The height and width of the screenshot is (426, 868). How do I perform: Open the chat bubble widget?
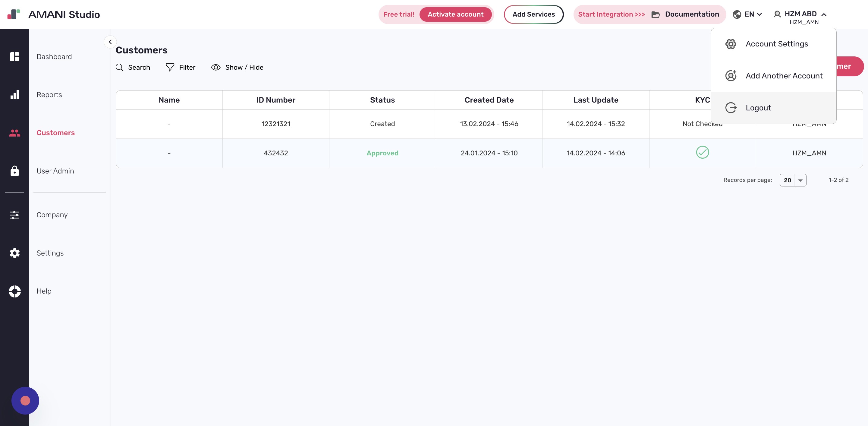25,400
